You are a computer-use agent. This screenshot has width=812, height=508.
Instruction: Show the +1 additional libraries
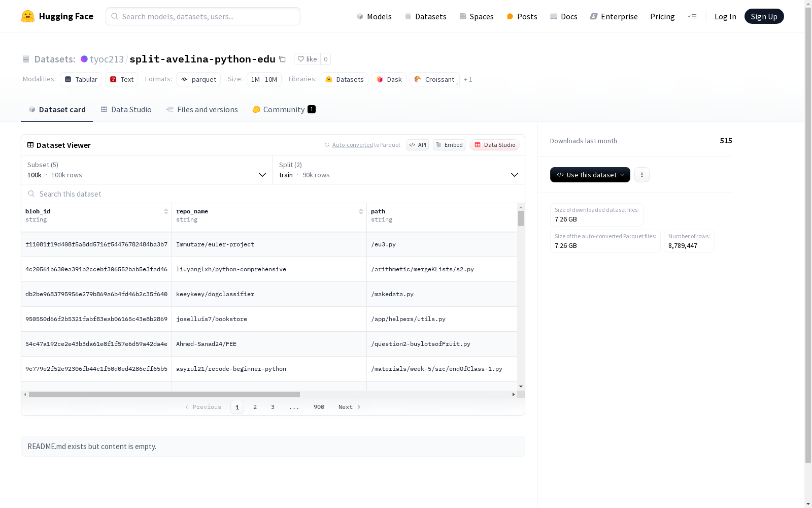(468, 79)
